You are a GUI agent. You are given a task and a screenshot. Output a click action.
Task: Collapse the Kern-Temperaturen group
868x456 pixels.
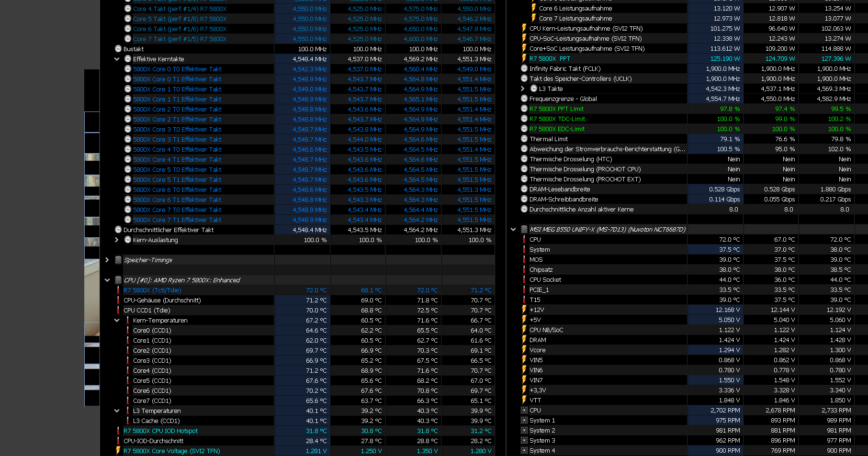click(x=117, y=321)
